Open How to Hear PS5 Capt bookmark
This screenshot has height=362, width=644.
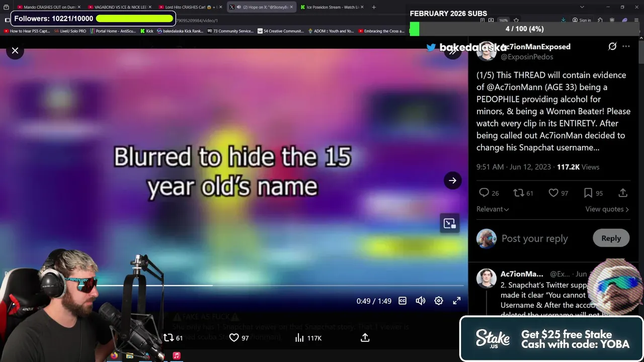[27, 31]
